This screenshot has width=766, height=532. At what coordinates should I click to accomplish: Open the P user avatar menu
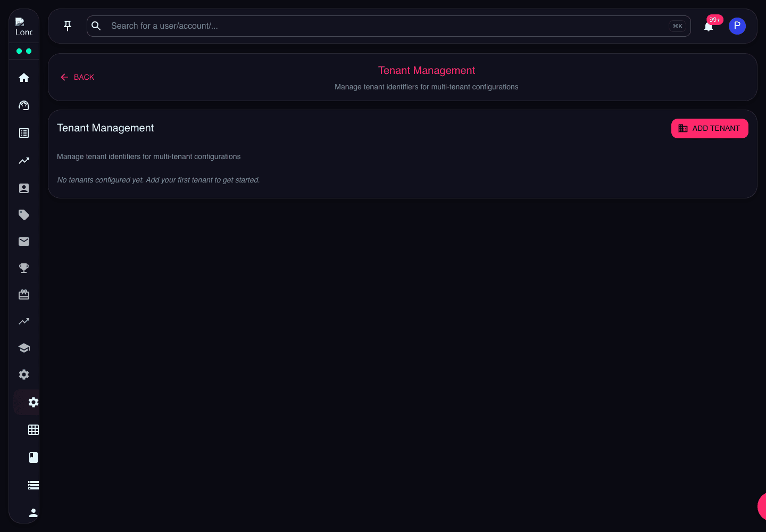point(737,26)
